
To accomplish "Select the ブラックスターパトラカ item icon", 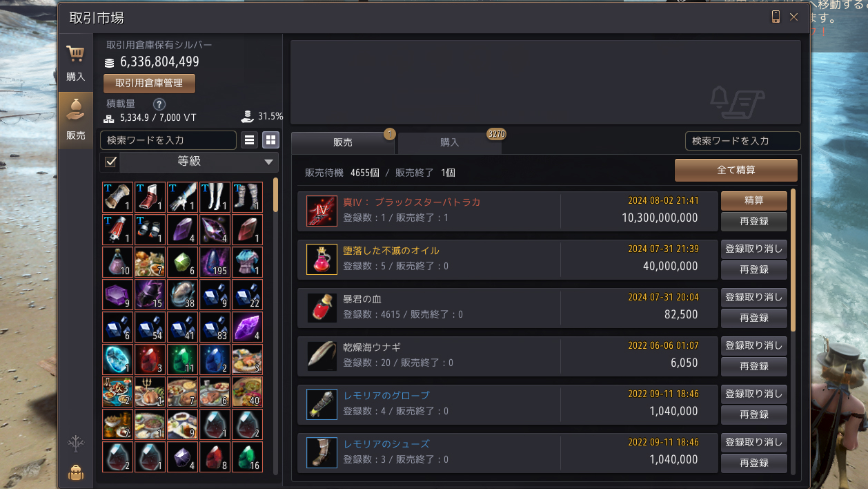I will pyautogui.click(x=322, y=211).
